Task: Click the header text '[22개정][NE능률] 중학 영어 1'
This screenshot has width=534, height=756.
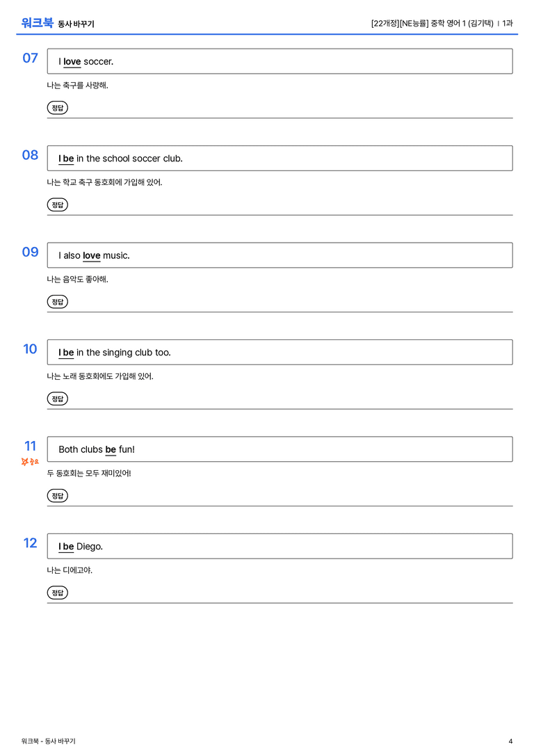Action: pos(419,23)
